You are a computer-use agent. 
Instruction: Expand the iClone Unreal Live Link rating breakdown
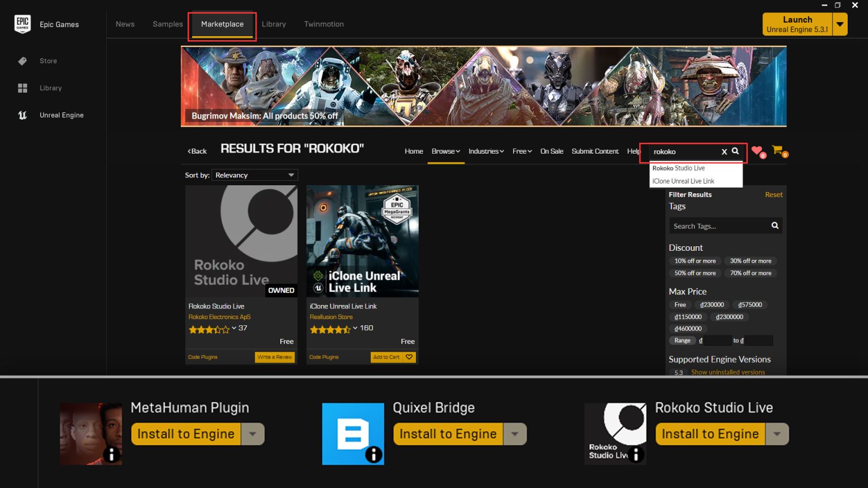355,328
